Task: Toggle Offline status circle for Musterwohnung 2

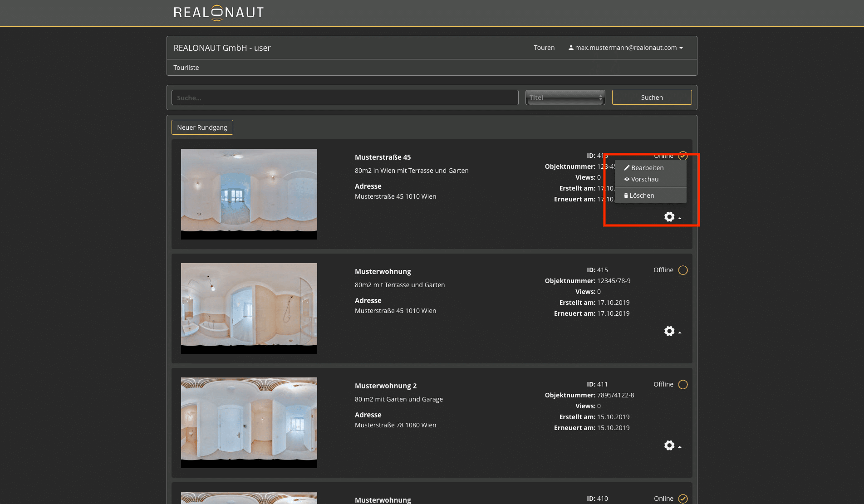Action: point(683,385)
